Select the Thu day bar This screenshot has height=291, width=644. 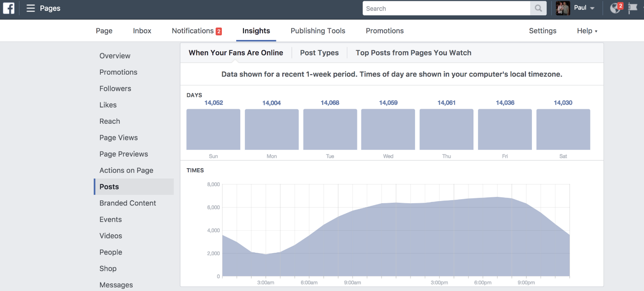point(446,130)
